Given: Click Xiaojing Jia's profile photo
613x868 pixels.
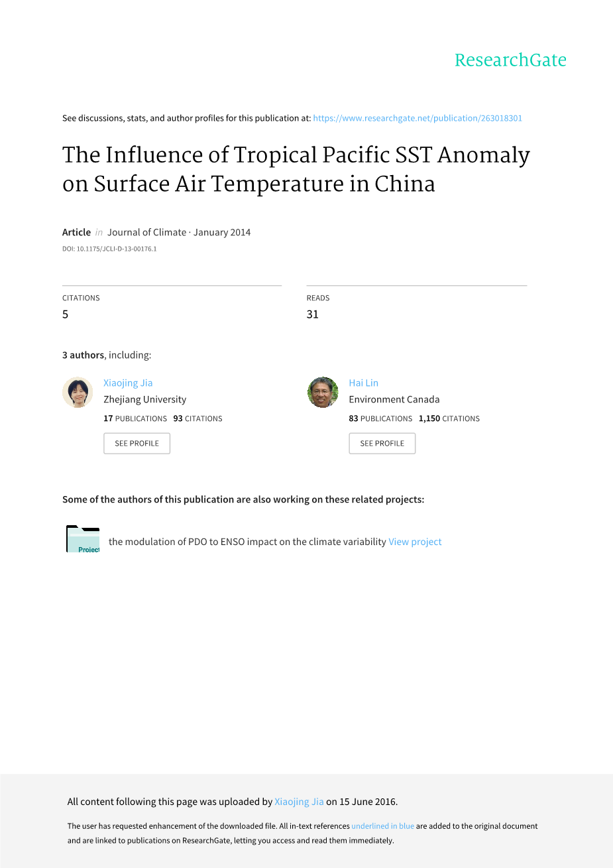Looking at the screenshot, I should (x=78, y=393).
